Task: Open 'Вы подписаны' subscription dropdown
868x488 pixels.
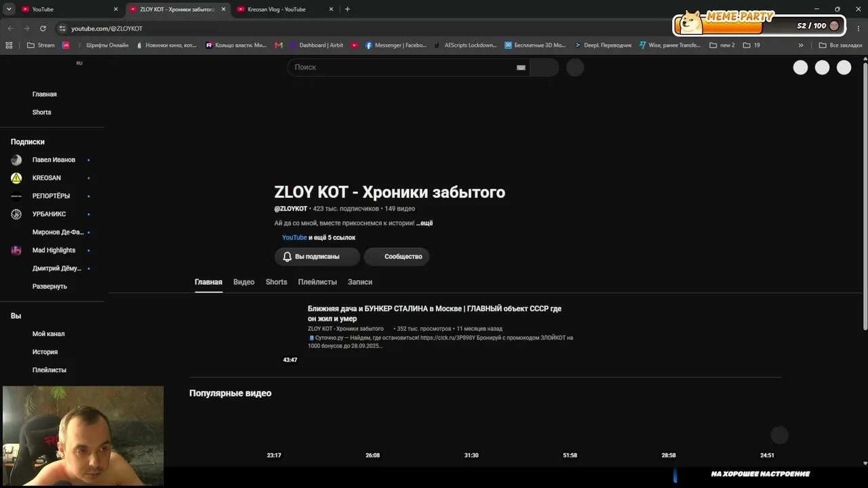Action: coord(317,257)
